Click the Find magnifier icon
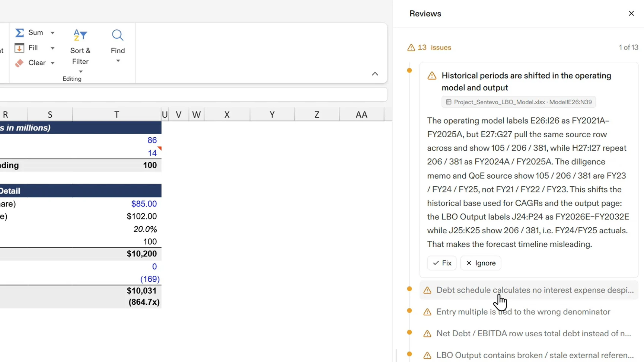The width and height of the screenshot is (644, 362). click(118, 35)
